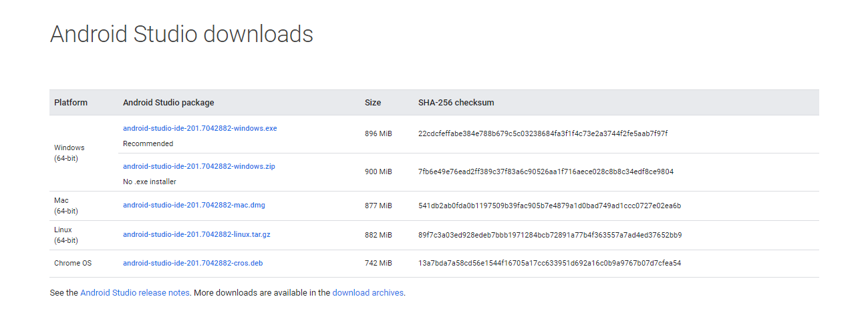Click the 877 MiB size value
This screenshot has width=868, height=325.
[x=378, y=206]
